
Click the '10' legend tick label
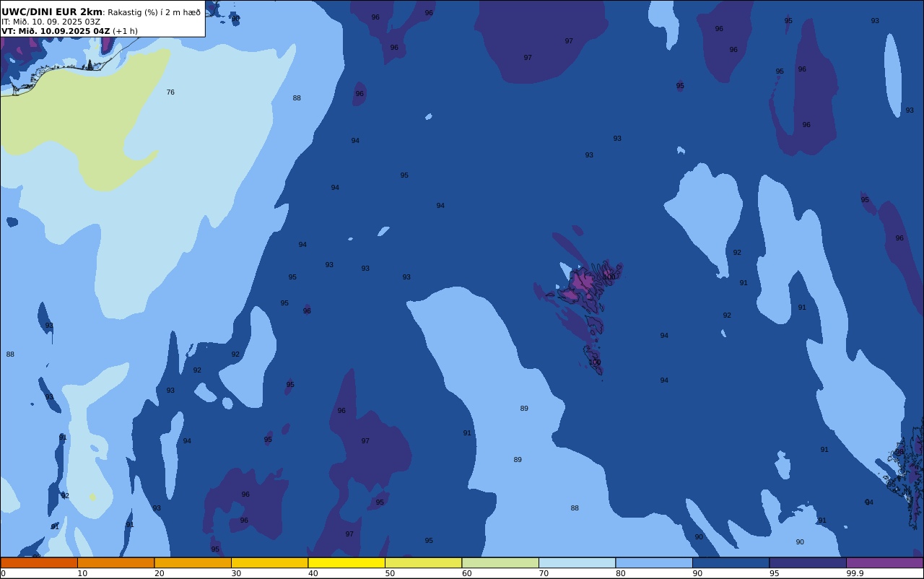[82, 573]
